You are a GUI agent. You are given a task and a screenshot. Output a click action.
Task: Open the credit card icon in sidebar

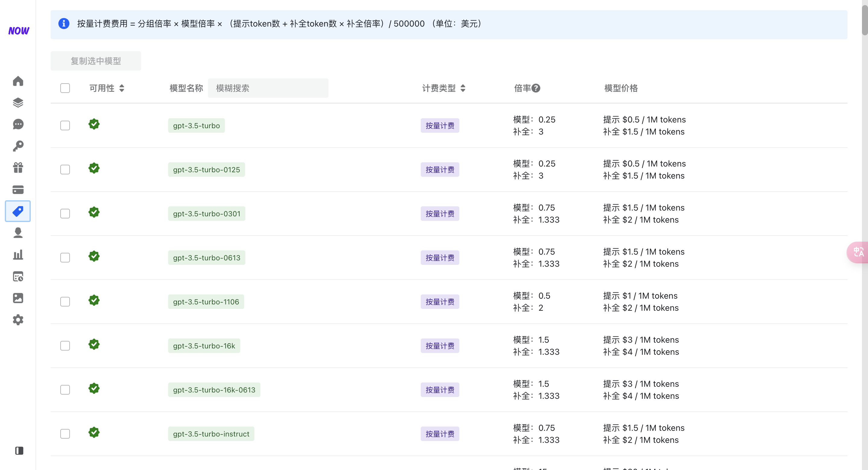pos(18,189)
